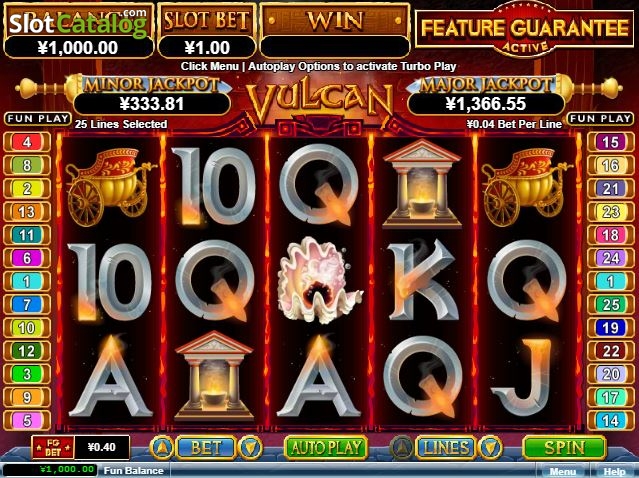Click the pink seashell scatter symbol
Screen dimensions: 639x478
coord(319,280)
